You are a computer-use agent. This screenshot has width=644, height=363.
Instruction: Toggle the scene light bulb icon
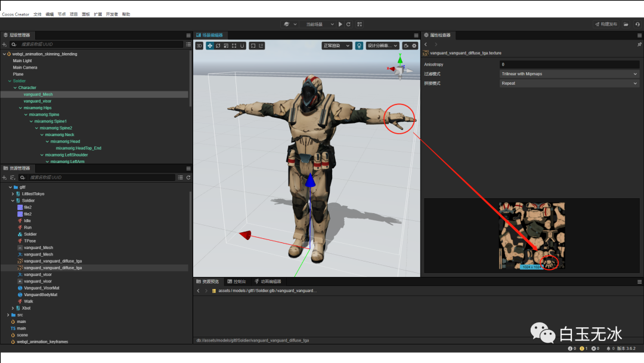click(359, 45)
